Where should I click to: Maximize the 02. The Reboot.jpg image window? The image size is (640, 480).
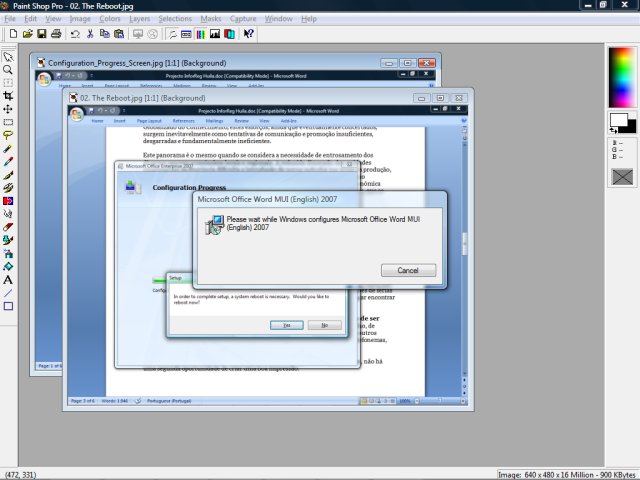point(440,98)
